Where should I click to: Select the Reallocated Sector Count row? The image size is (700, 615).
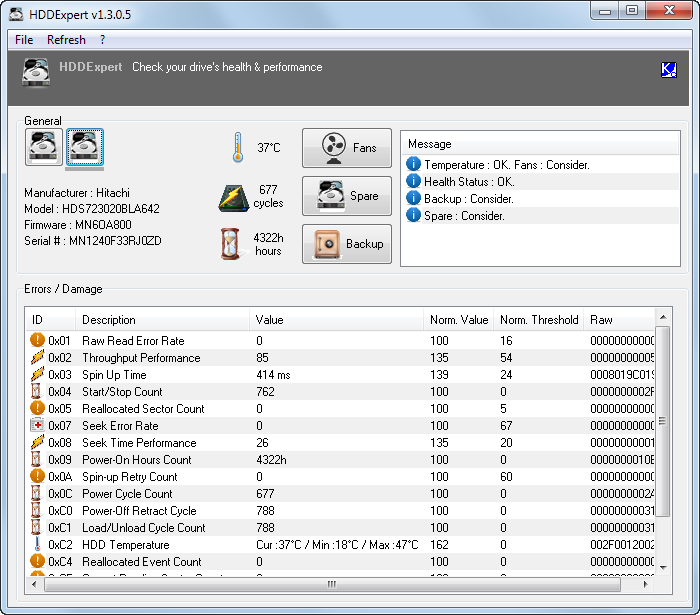point(340,408)
